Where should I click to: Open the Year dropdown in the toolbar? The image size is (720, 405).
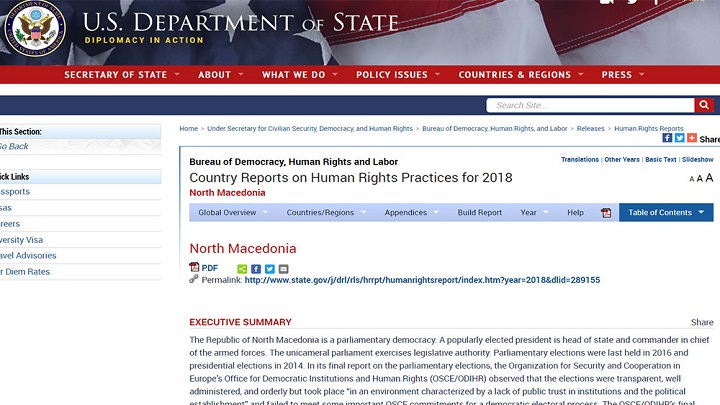(534, 213)
